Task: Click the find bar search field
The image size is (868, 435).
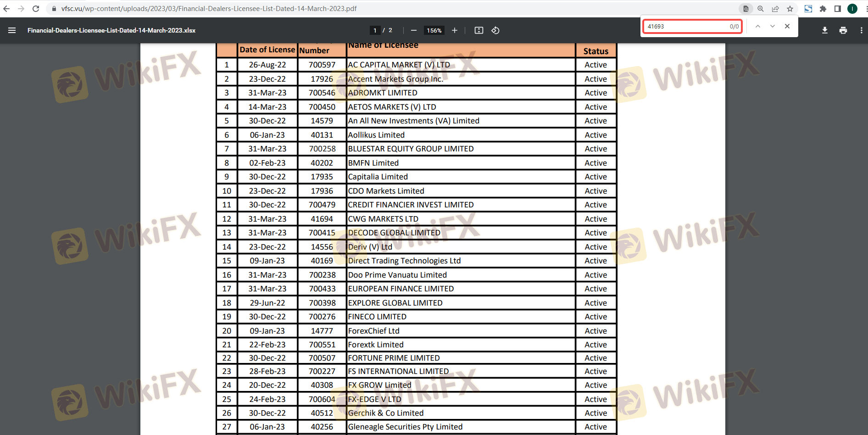Action: click(686, 27)
